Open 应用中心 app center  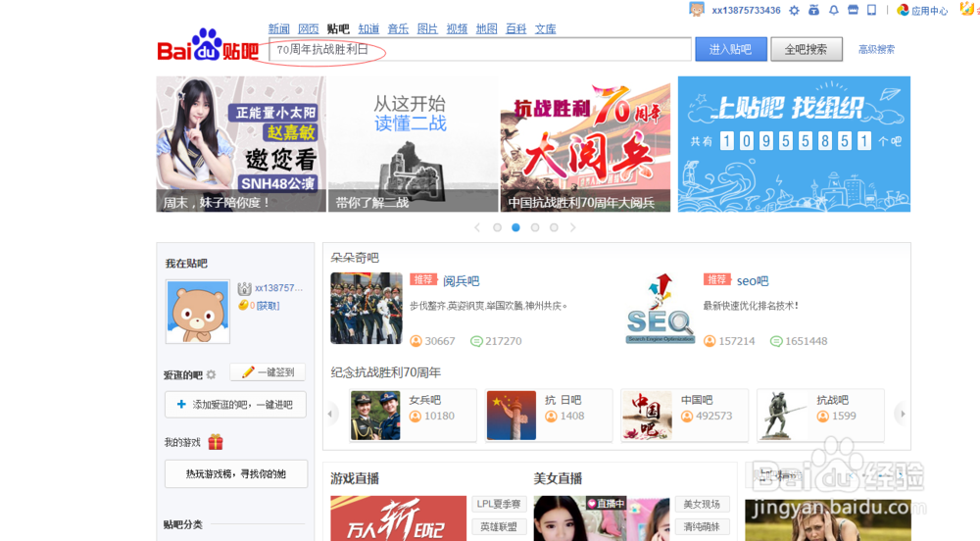922,10
